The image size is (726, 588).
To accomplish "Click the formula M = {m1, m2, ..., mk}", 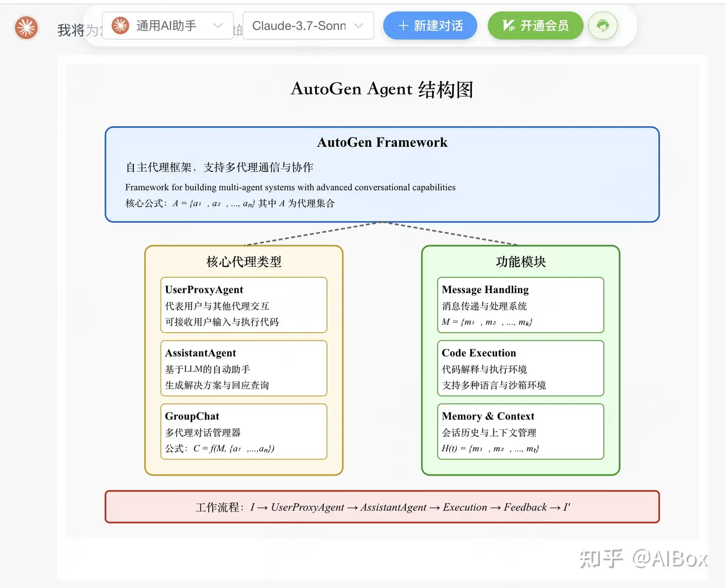I will coord(487,322).
